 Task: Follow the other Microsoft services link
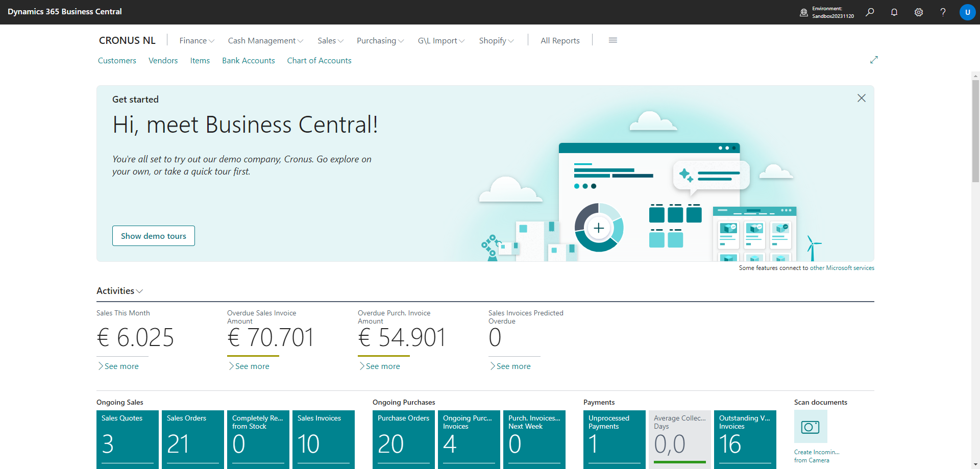(x=842, y=268)
